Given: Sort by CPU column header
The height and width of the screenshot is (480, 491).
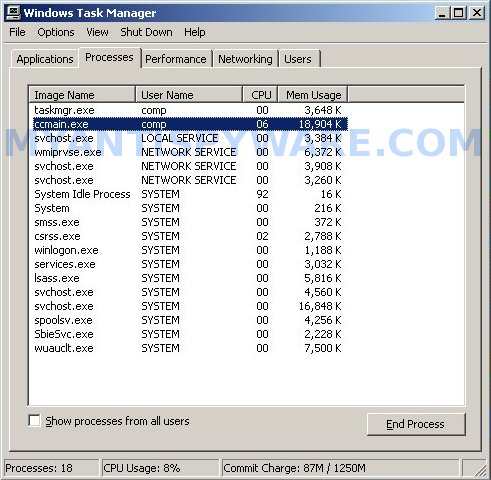Looking at the screenshot, I should point(260,95).
